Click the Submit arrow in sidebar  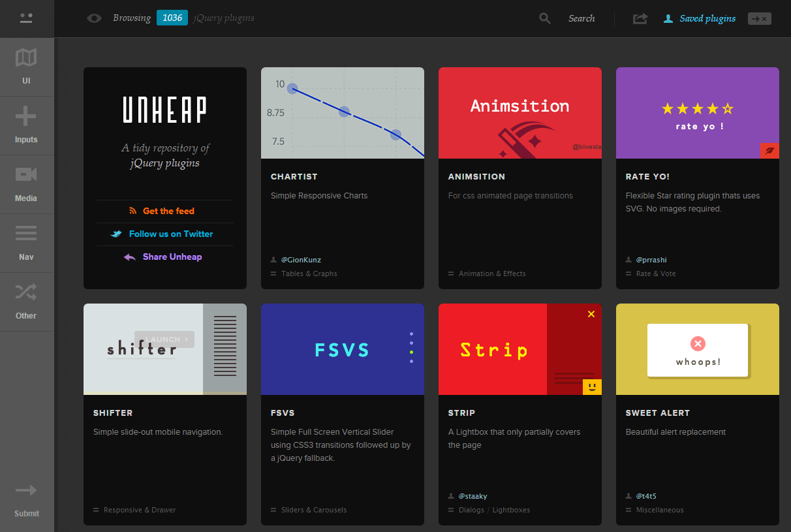tap(26, 491)
